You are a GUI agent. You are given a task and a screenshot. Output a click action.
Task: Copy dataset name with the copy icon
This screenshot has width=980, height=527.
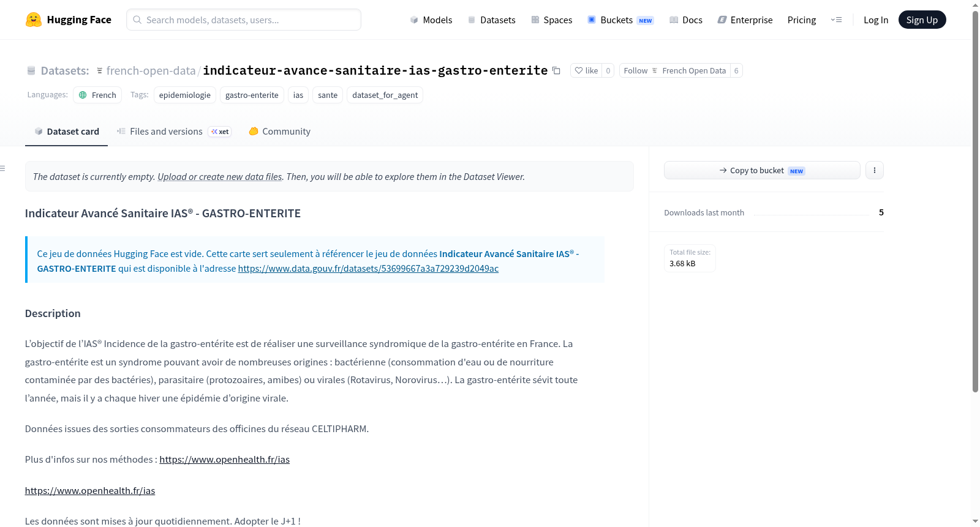556,70
